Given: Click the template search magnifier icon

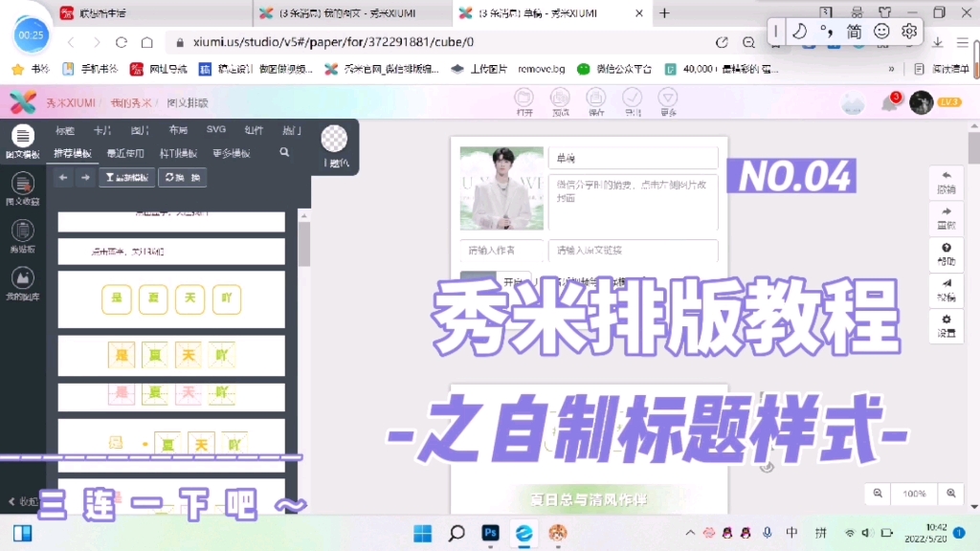Looking at the screenshot, I should coord(284,153).
